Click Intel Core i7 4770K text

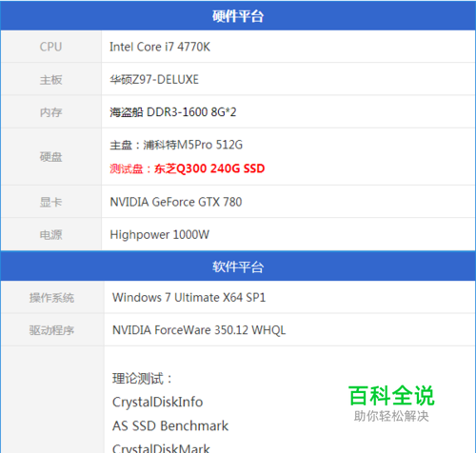pyautogui.click(x=160, y=47)
